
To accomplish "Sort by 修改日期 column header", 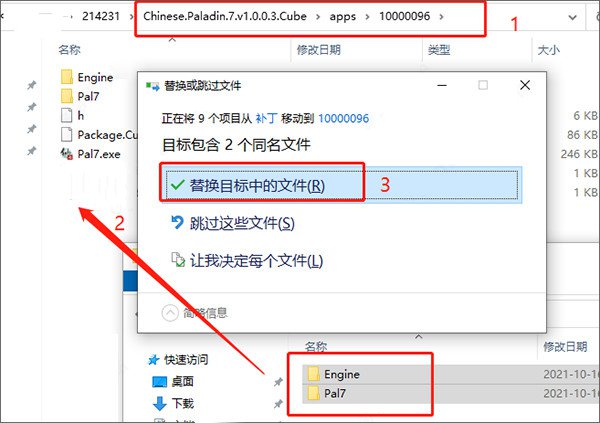I will click(318, 50).
